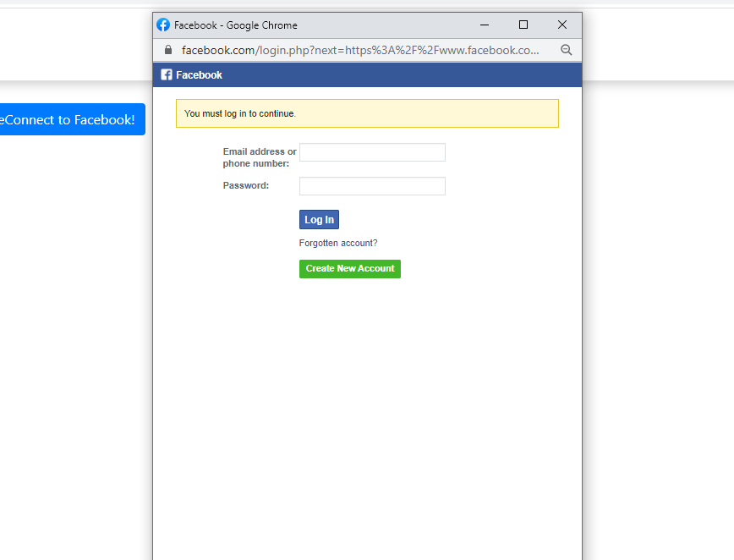Click the 'Facebook - Google Chrome' window title
This screenshot has height=560, width=734.
click(235, 25)
